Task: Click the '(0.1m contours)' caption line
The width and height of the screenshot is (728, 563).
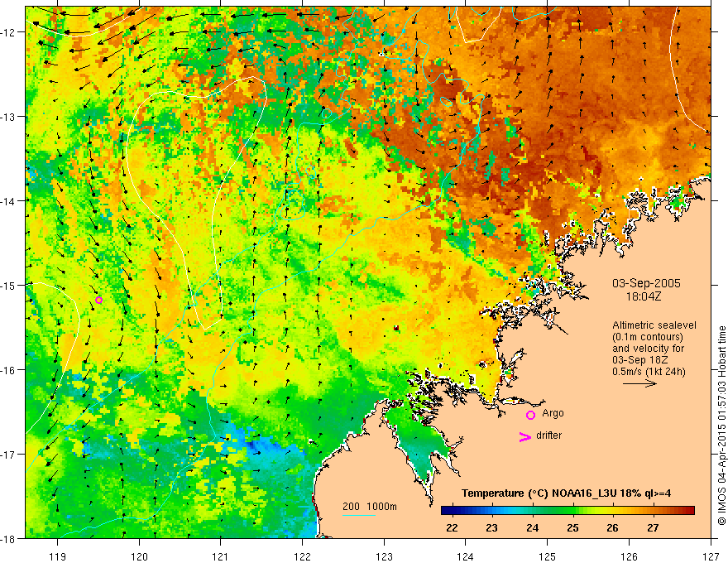Action: point(648,337)
